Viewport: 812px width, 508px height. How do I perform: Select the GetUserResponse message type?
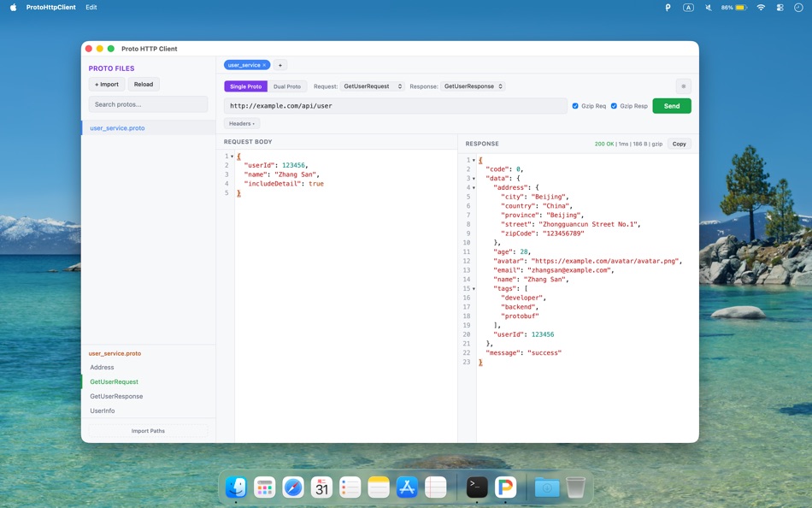point(149,397)
